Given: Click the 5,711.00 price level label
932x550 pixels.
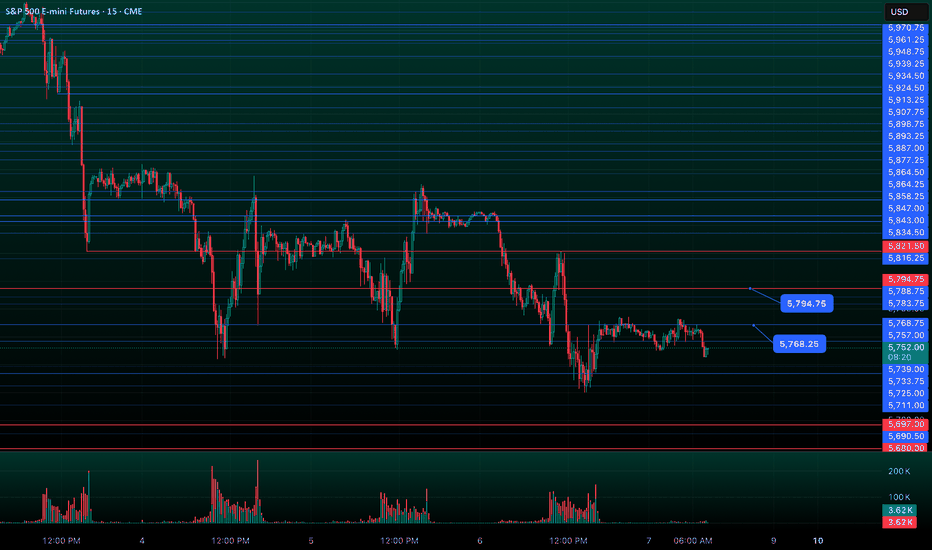Looking at the screenshot, I should click(x=906, y=406).
